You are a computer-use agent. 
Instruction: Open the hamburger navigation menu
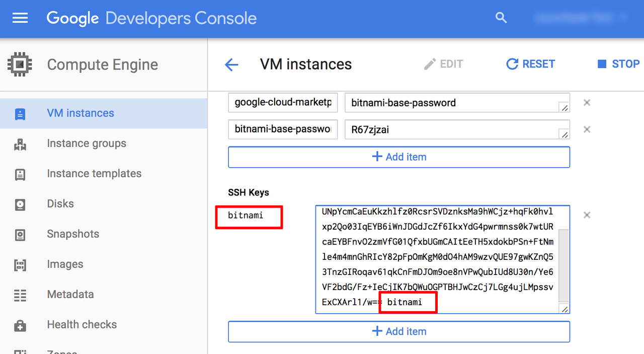[x=20, y=18]
